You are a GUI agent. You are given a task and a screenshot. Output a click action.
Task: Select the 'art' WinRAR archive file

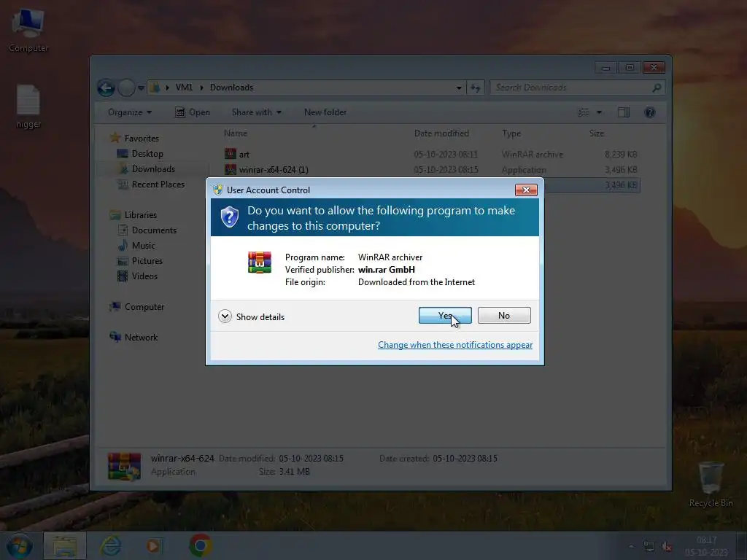[x=244, y=155]
